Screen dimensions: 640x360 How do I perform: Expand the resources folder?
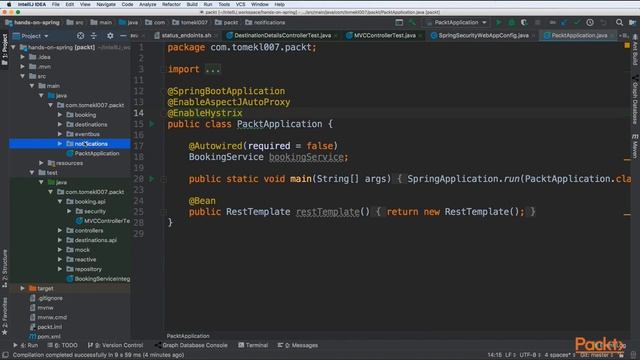[41, 163]
